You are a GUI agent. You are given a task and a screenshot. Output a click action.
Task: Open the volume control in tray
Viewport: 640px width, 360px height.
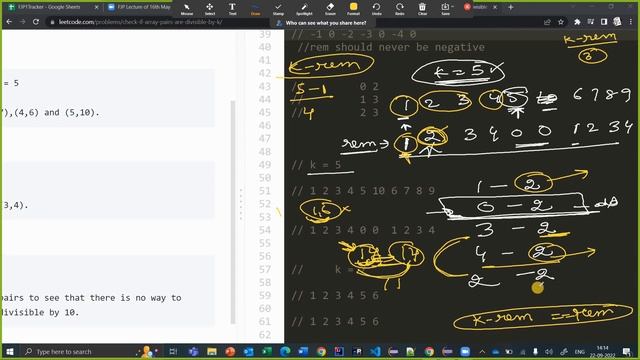pyautogui.click(x=549, y=351)
